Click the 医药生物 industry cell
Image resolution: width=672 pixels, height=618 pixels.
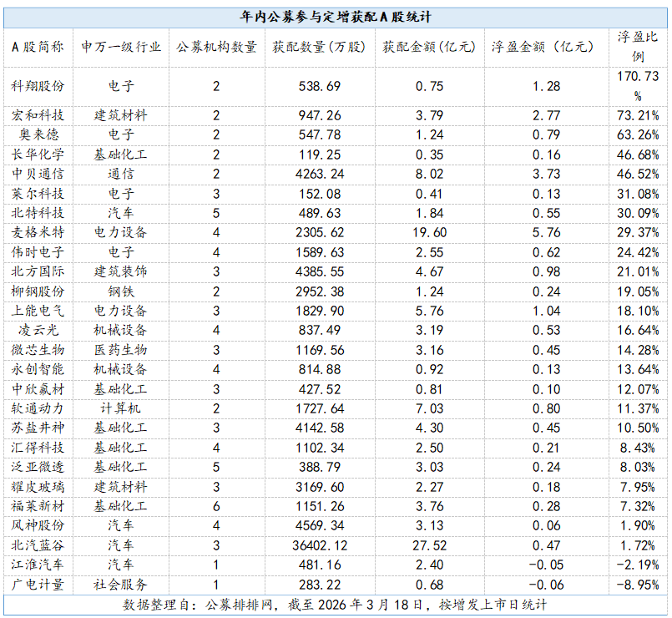click(x=121, y=349)
